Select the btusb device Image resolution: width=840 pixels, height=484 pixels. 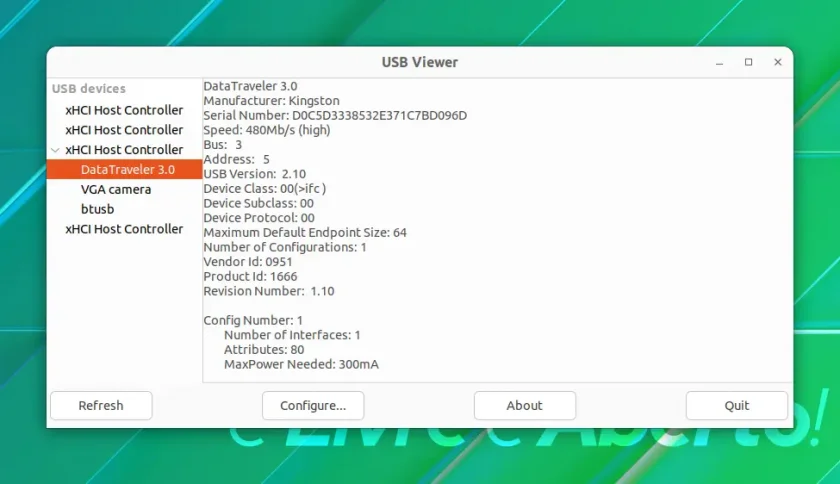[x=98, y=209]
